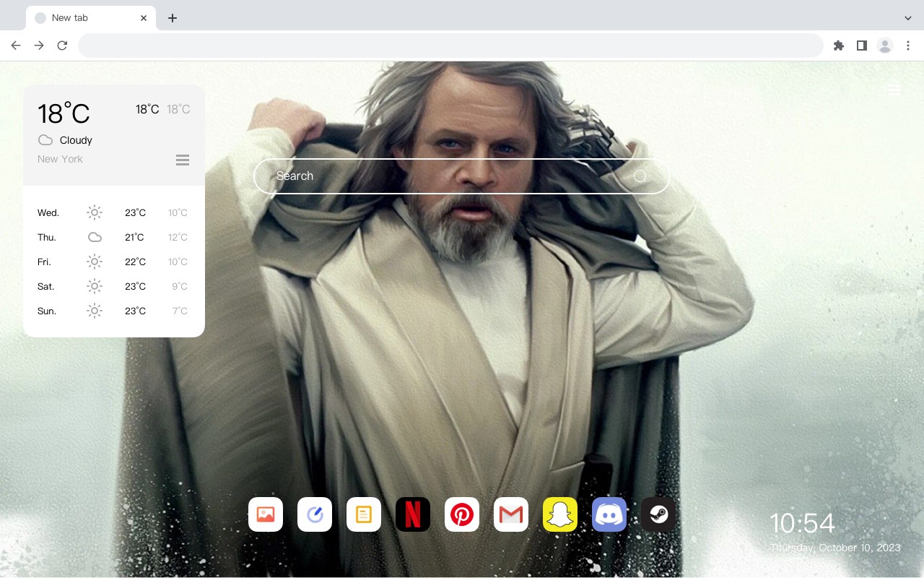This screenshot has width=924, height=578.
Task: Open the Chrome three-dot menu
Action: coord(908,46)
